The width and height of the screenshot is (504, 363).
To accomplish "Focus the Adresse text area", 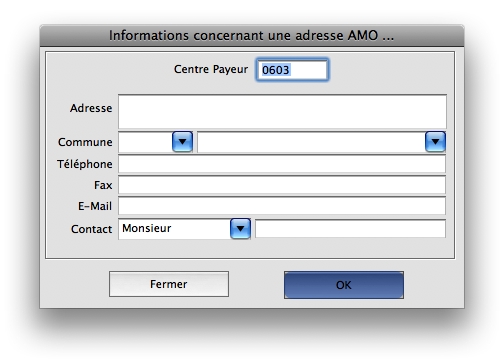I will tap(282, 112).
